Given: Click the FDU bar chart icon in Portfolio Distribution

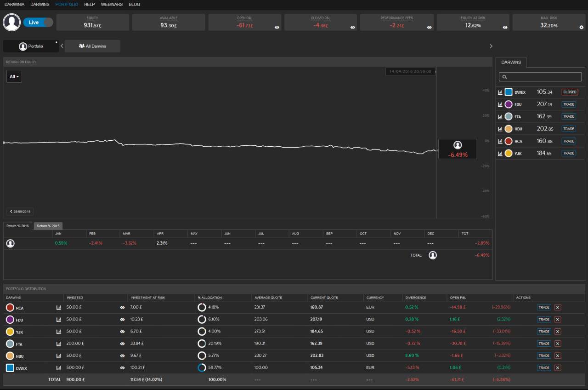Looking at the screenshot, I should point(58,319).
